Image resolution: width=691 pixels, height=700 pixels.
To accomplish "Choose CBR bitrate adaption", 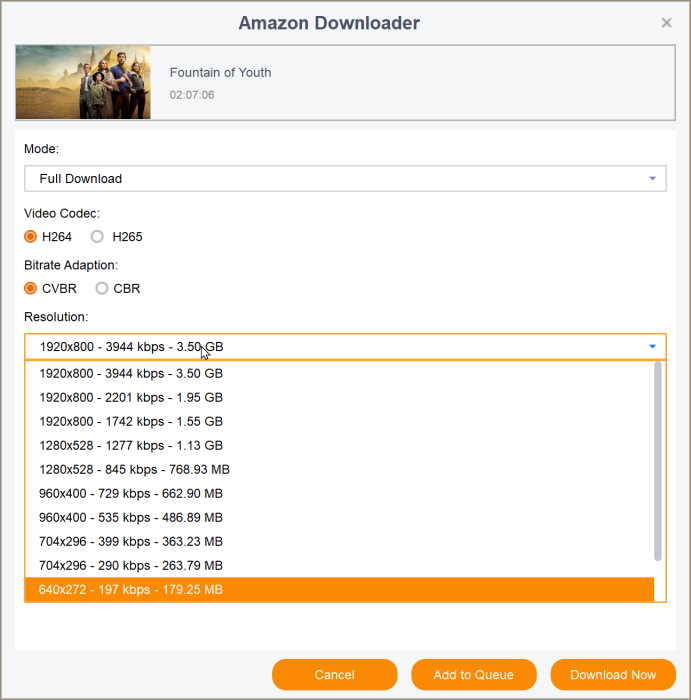I will point(101,289).
